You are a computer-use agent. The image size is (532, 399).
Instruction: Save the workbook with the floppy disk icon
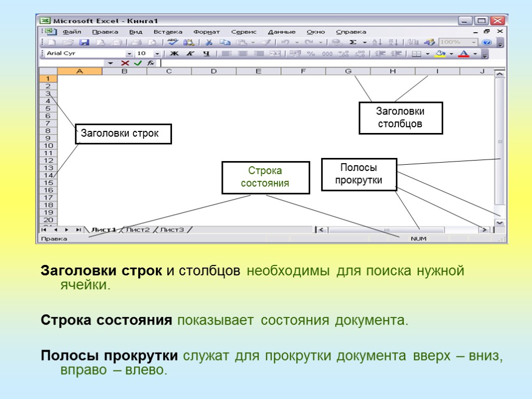[x=84, y=43]
